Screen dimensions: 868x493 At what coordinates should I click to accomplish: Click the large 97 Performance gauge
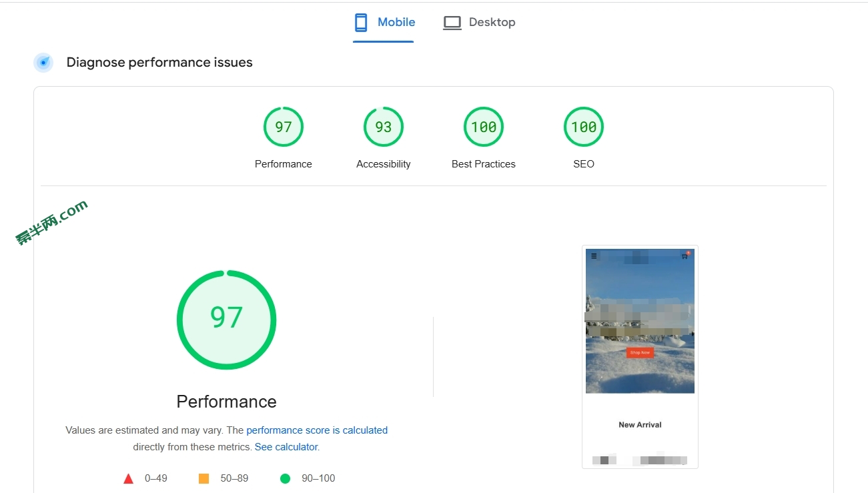point(226,320)
